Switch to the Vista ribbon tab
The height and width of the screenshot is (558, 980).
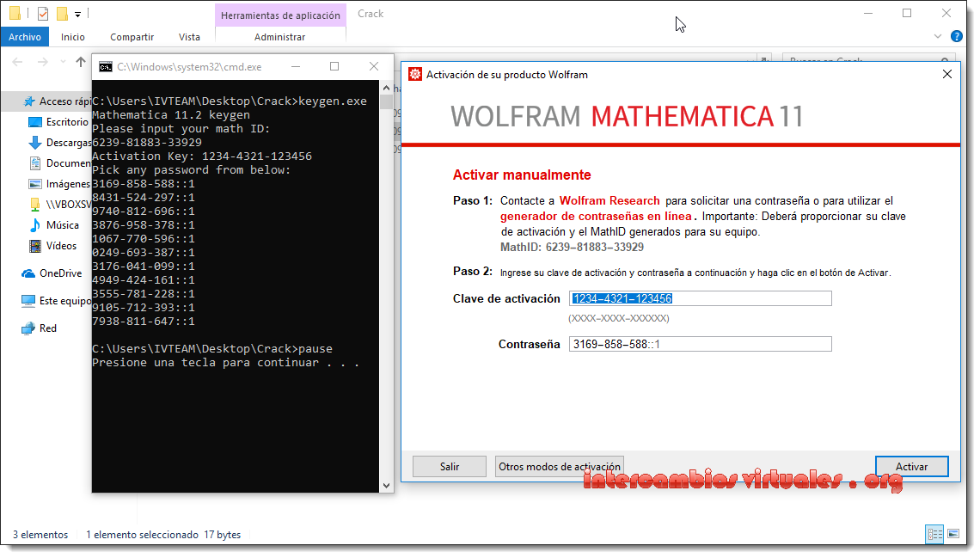tap(189, 37)
